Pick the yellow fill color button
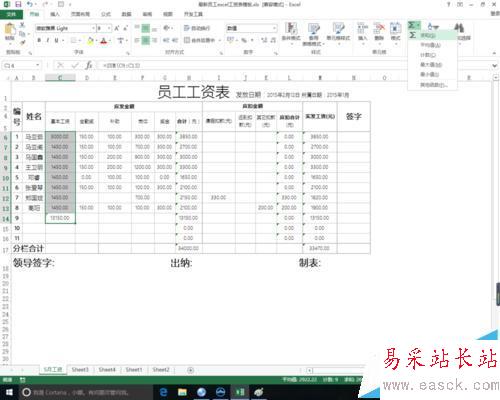The height and width of the screenshot is (400, 500). 90,40
